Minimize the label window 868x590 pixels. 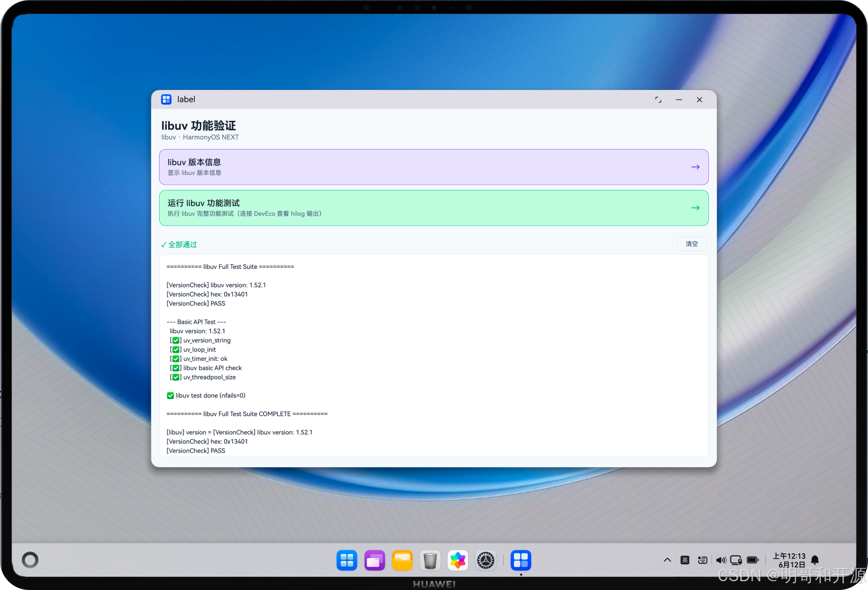[x=679, y=100]
